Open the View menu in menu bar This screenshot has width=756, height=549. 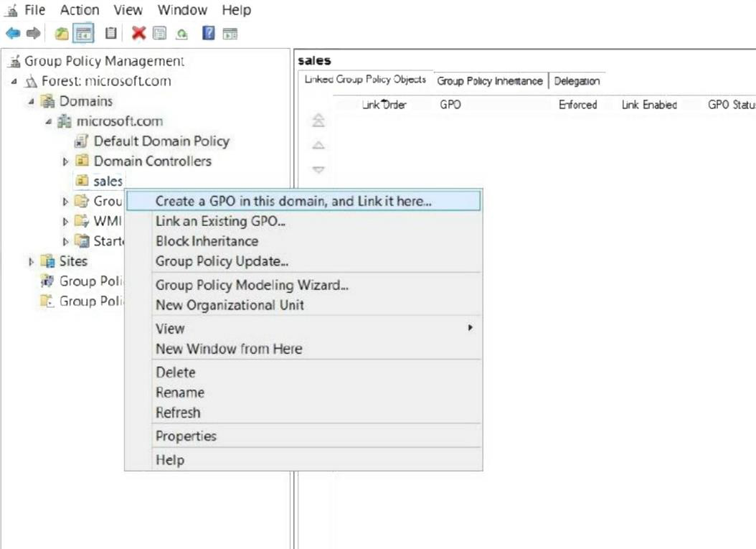pos(128,10)
